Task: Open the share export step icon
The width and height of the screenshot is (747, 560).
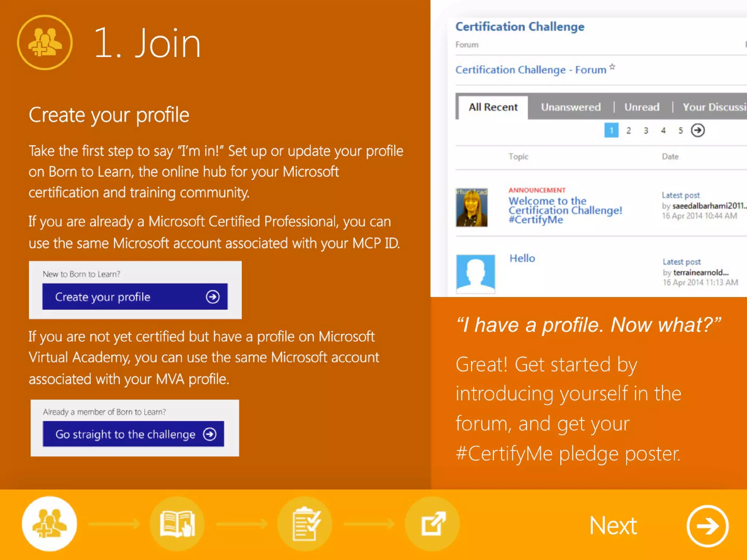Action: coord(433,524)
